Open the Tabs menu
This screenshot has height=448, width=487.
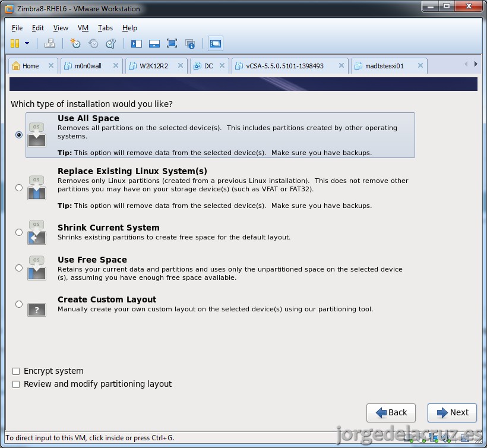tap(105, 28)
